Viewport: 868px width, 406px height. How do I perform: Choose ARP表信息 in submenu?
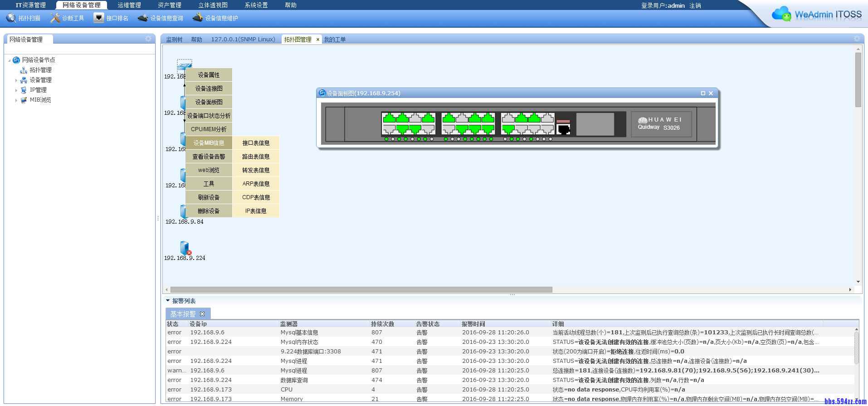(x=256, y=184)
